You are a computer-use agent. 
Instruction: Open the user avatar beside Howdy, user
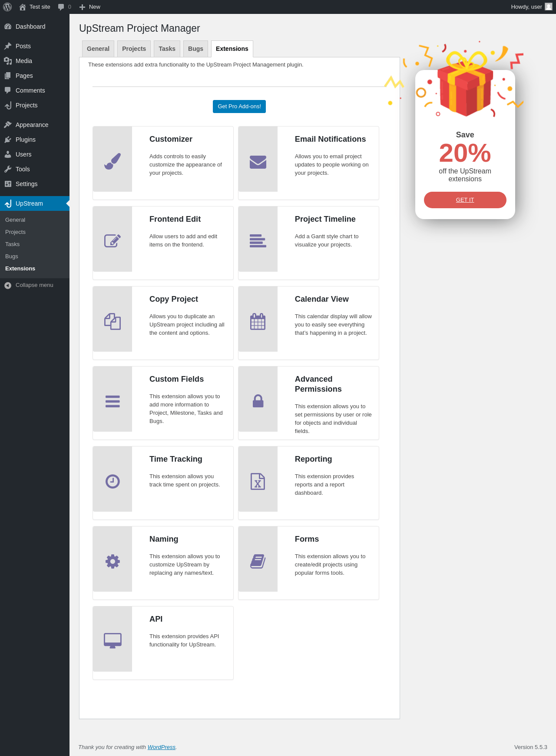coord(549,7)
